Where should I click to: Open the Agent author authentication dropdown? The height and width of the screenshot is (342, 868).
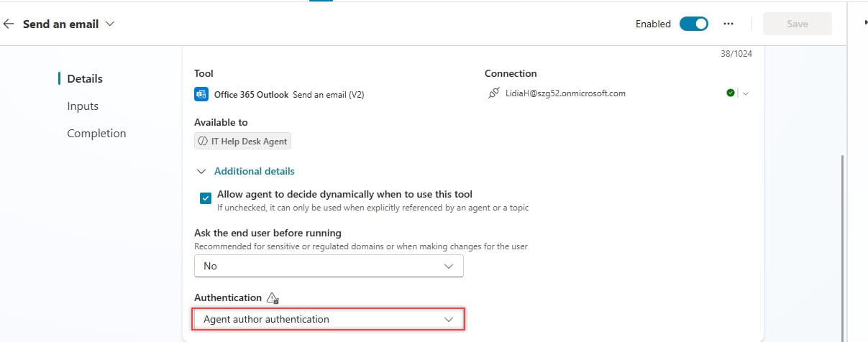329,319
